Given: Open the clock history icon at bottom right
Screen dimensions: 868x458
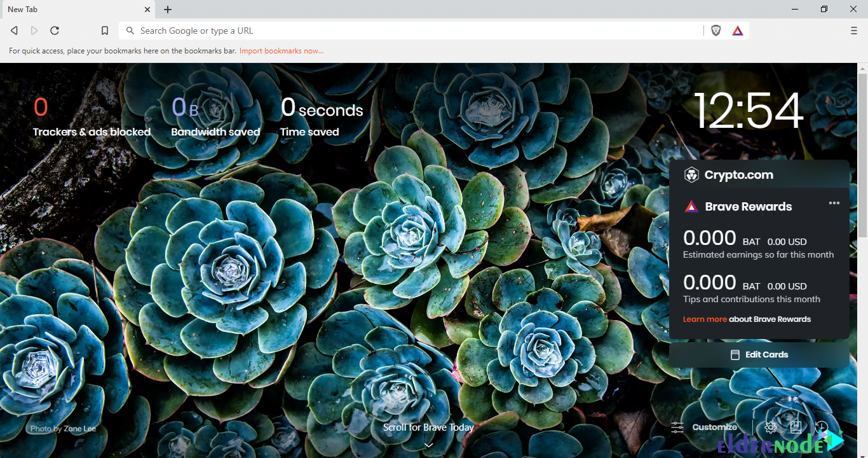Looking at the screenshot, I should 822,427.
